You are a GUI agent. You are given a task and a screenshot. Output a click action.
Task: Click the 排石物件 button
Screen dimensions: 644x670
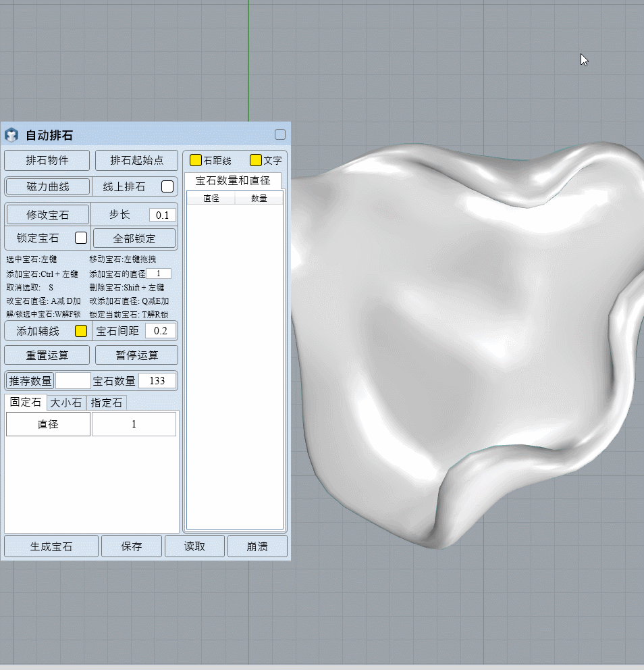click(x=47, y=161)
